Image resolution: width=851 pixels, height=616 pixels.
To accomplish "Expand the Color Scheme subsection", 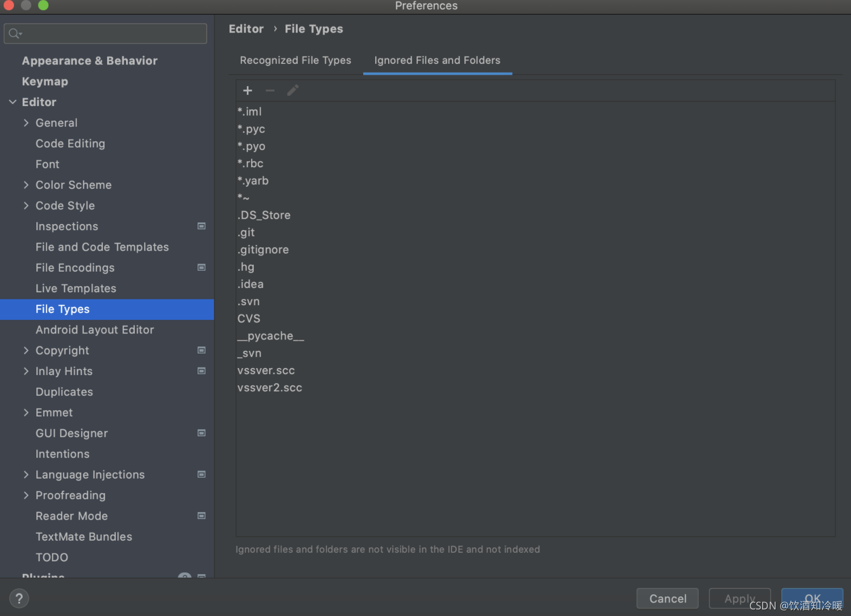I will [x=26, y=185].
